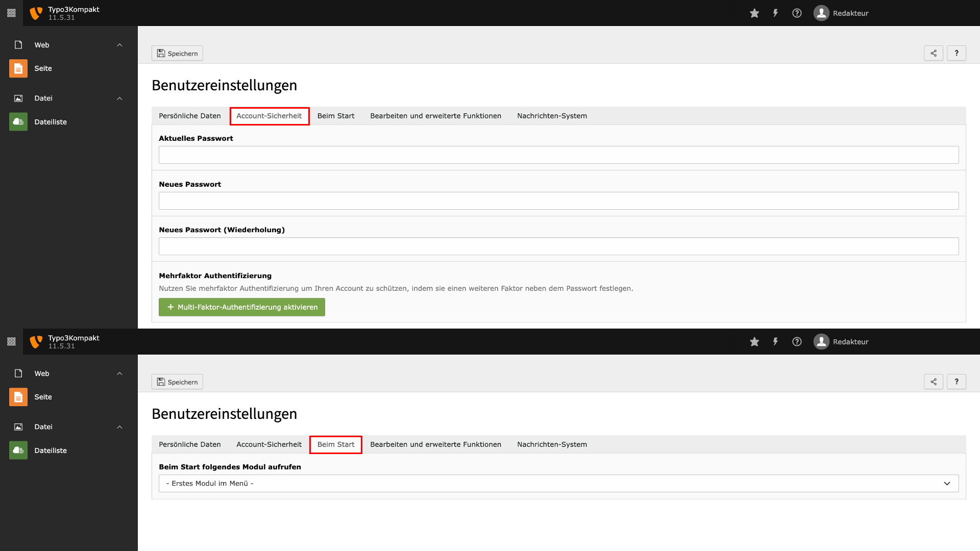
Task: Switch to the highlighted Account-Sicherheit tab
Action: (269, 116)
